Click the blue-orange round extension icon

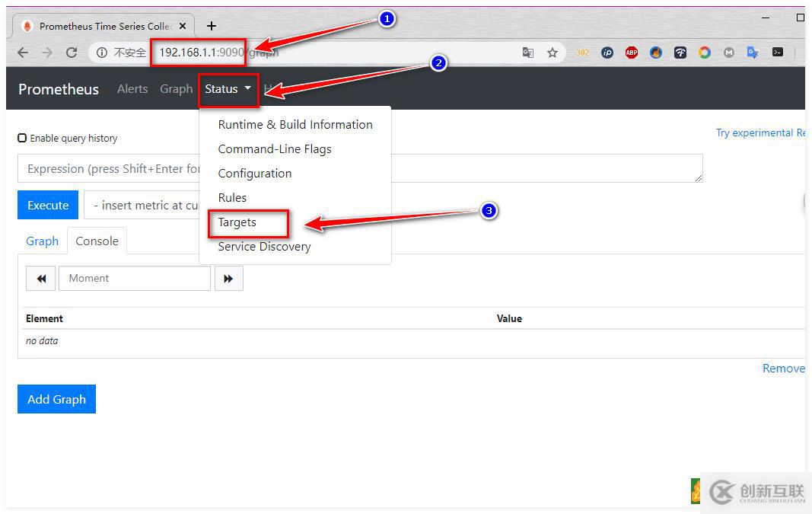[655, 53]
